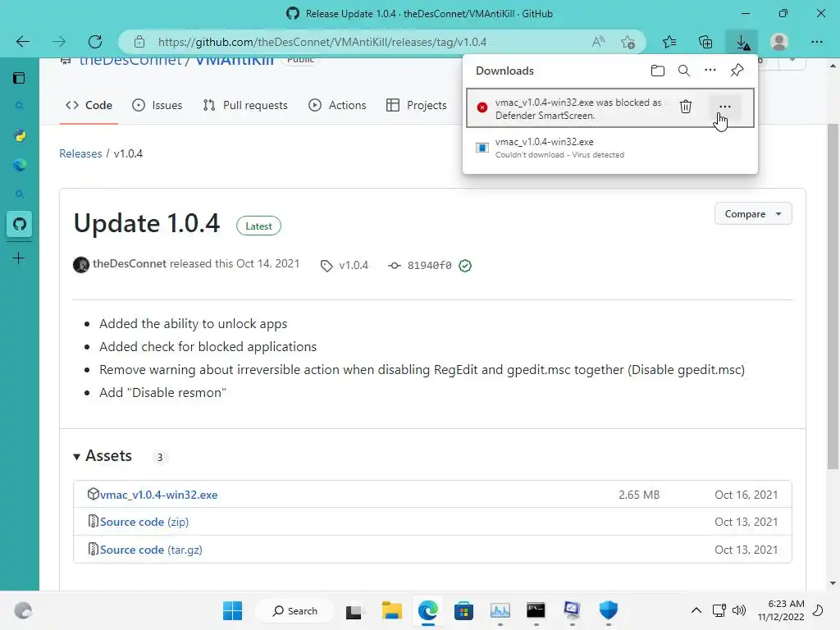Click the taskbar Search box
This screenshot has width=840, height=630.
(294, 610)
